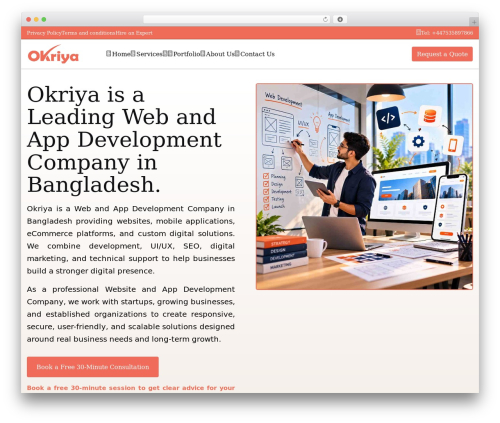The width and height of the screenshot is (500, 423).
Task: Click the icon before Portfolio menu item
Action: click(170, 54)
